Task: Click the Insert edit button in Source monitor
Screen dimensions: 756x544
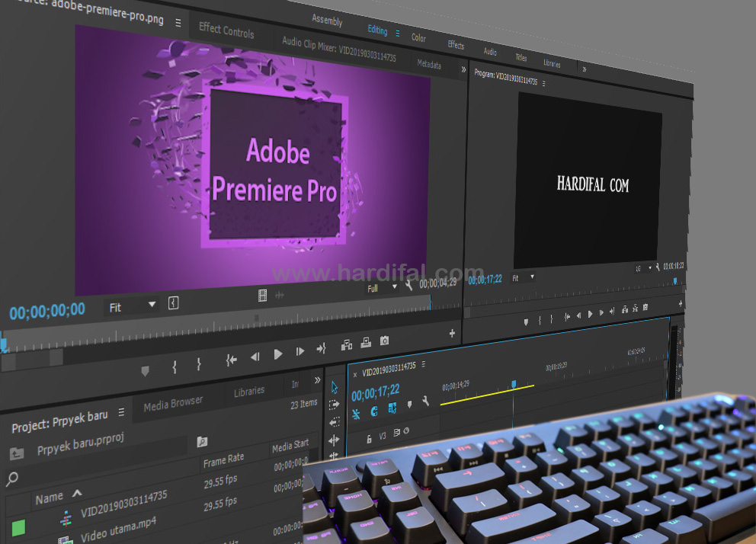Action: point(347,344)
